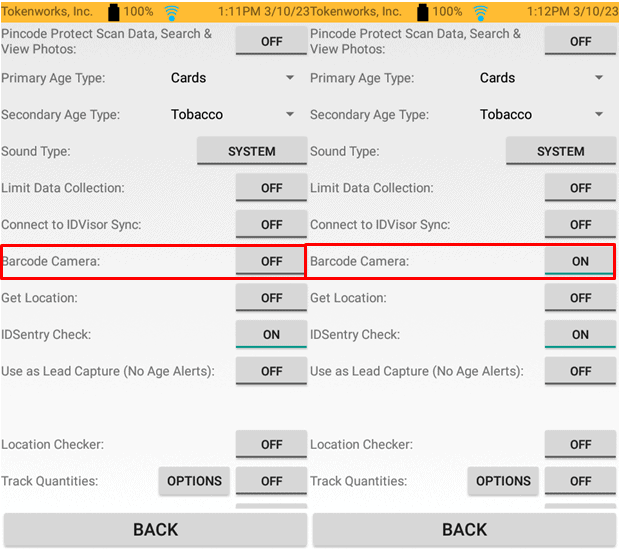Toggle Connect to IDVisor Sync on right screen

click(580, 225)
